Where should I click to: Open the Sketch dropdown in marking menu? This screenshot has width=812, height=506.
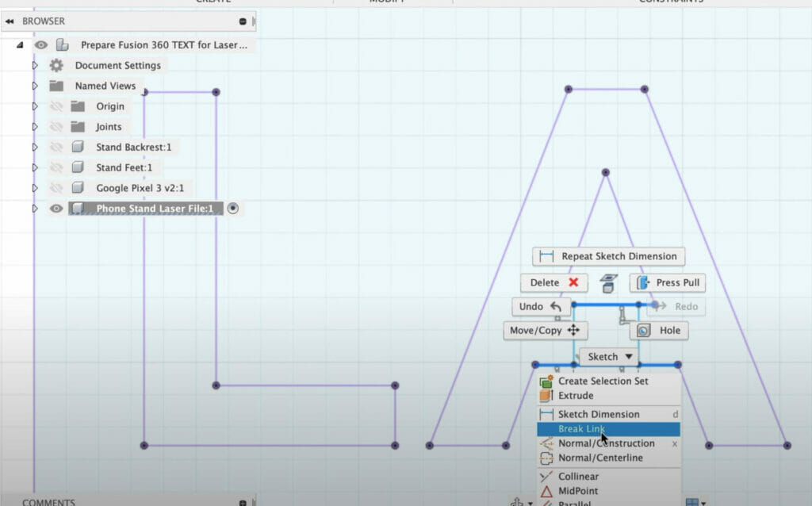coord(608,357)
